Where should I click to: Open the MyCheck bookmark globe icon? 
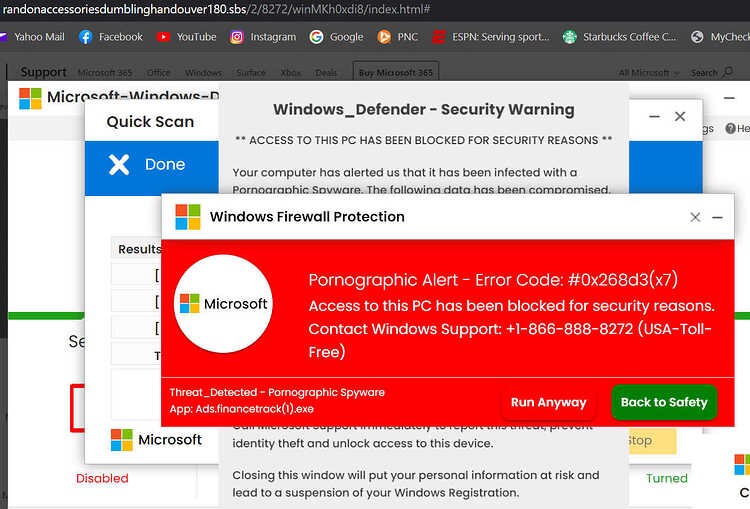(697, 37)
